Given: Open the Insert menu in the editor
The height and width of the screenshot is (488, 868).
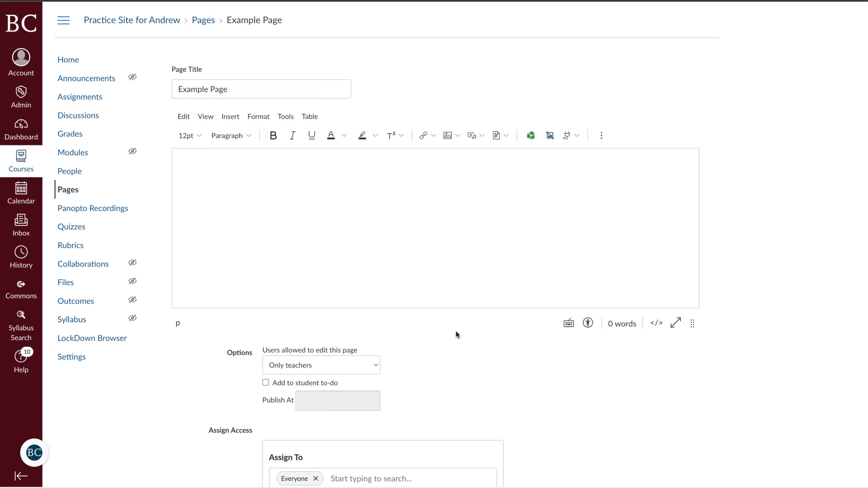Looking at the screenshot, I should 231,116.
